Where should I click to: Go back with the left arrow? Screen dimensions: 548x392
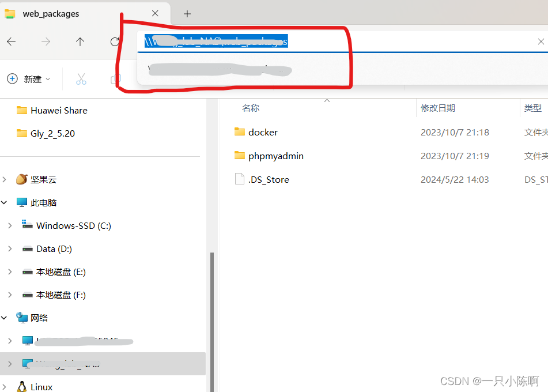click(11, 42)
